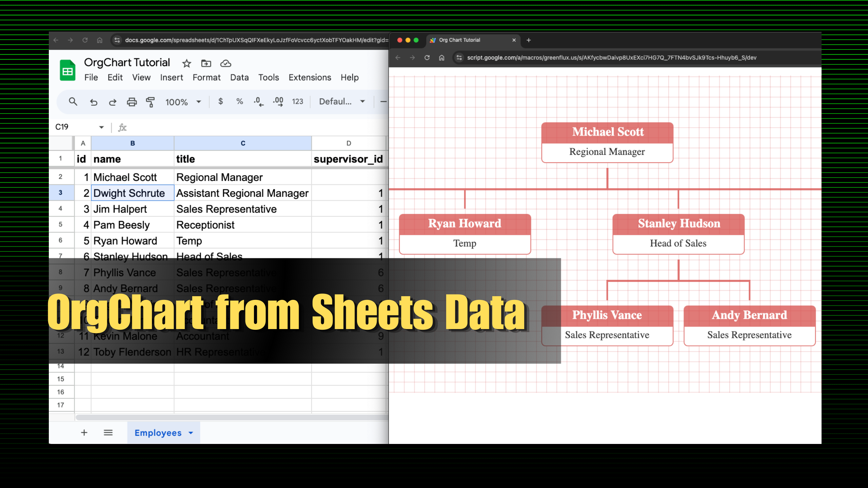
Task: Click the Move to folder icon
Action: pyautogui.click(x=206, y=63)
